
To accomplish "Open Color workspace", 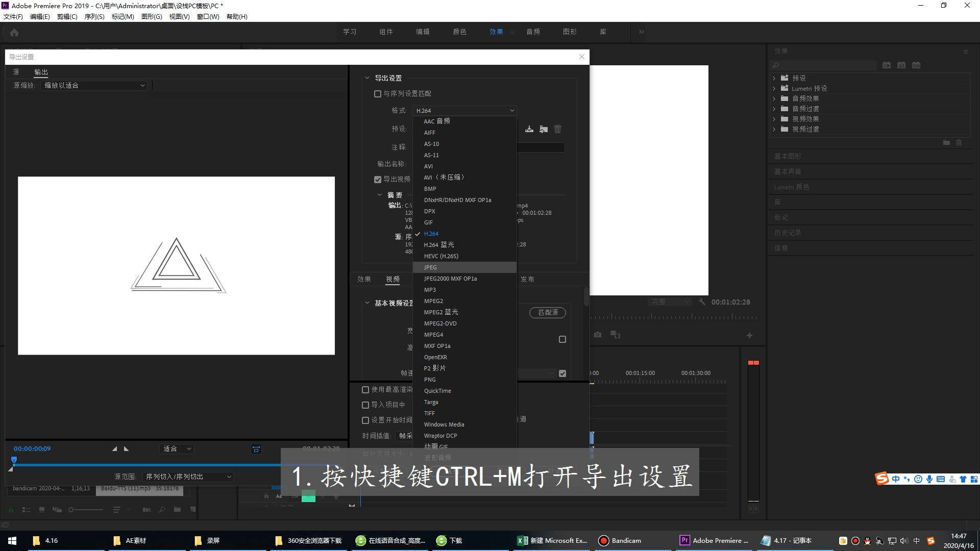I will tap(459, 32).
